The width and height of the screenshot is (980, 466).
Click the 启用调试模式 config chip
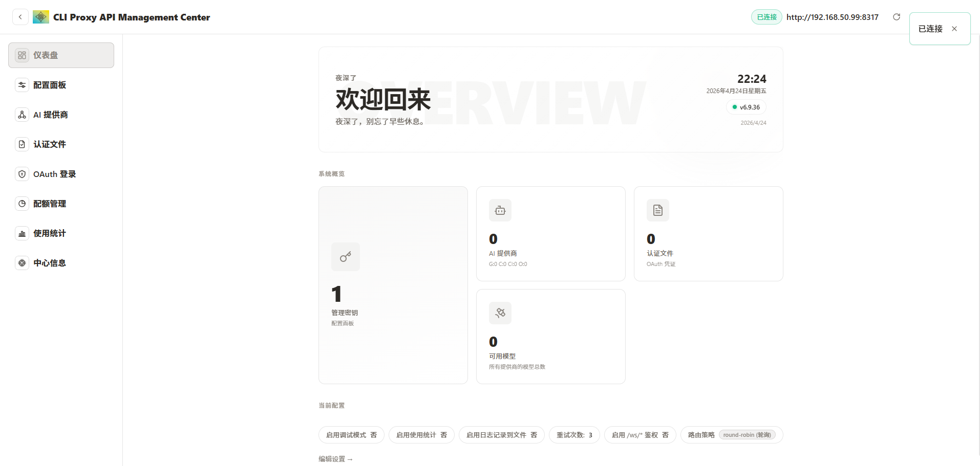click(x=351, y=435)
